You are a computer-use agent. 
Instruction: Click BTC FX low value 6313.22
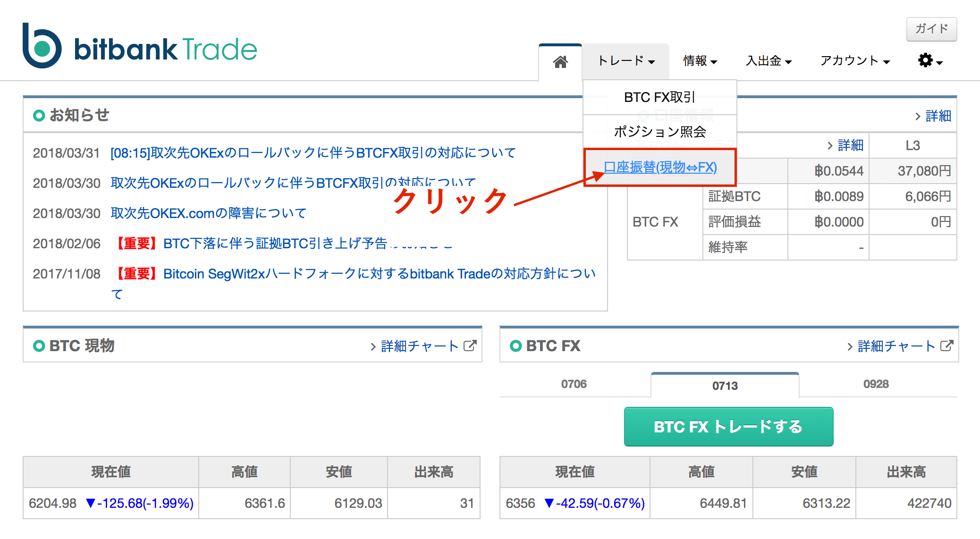click(x=827, y=504)
